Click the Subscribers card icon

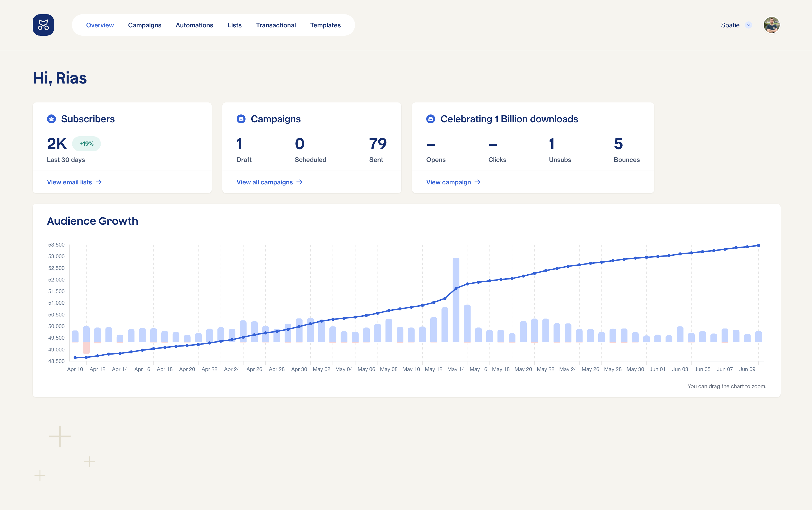(51, 119)
